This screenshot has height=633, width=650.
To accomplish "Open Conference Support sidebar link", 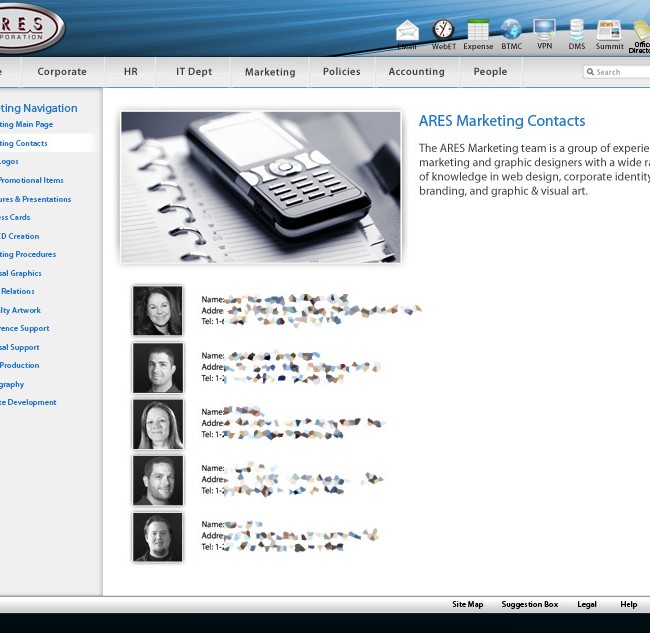I will [x=24, y=328].
